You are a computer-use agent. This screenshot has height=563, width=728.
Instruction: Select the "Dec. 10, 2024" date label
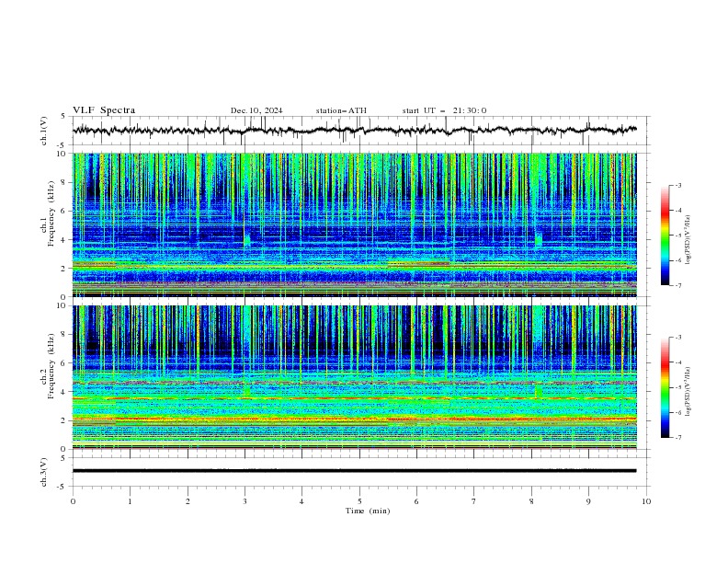click(x=256, y=110)
